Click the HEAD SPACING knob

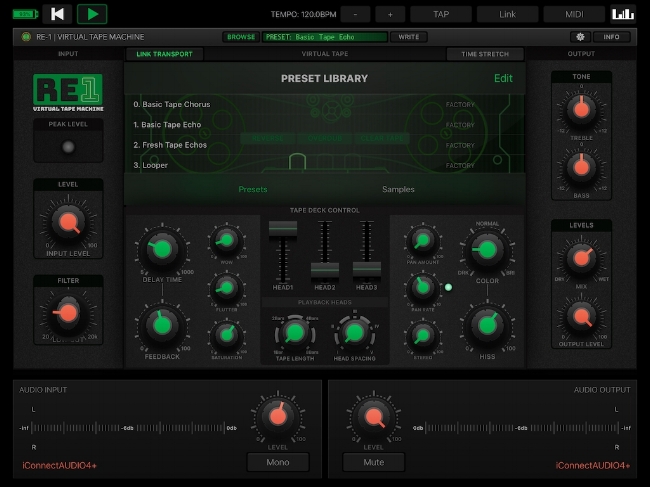[354, 333]
